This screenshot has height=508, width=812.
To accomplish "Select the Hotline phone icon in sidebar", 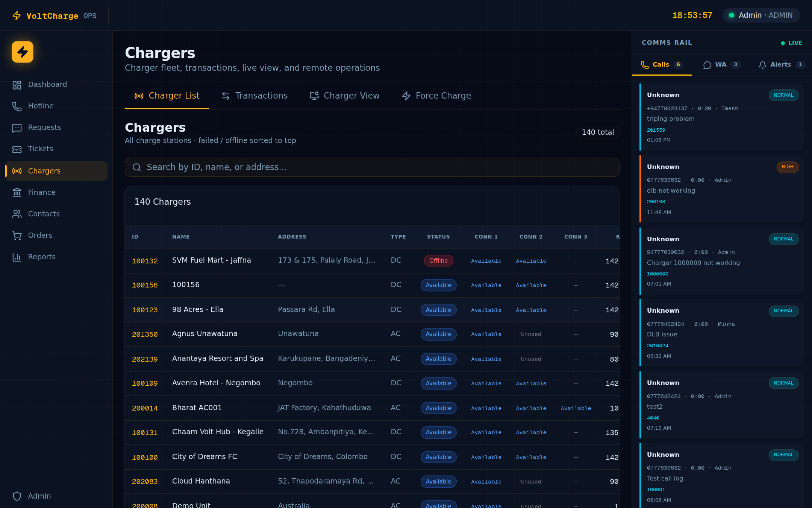I will (17, 106).
